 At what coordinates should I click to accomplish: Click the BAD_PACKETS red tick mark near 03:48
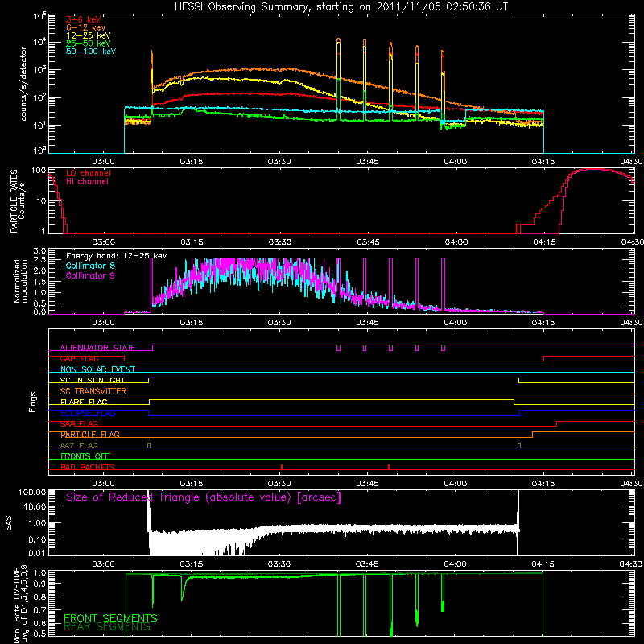[389, 467]
